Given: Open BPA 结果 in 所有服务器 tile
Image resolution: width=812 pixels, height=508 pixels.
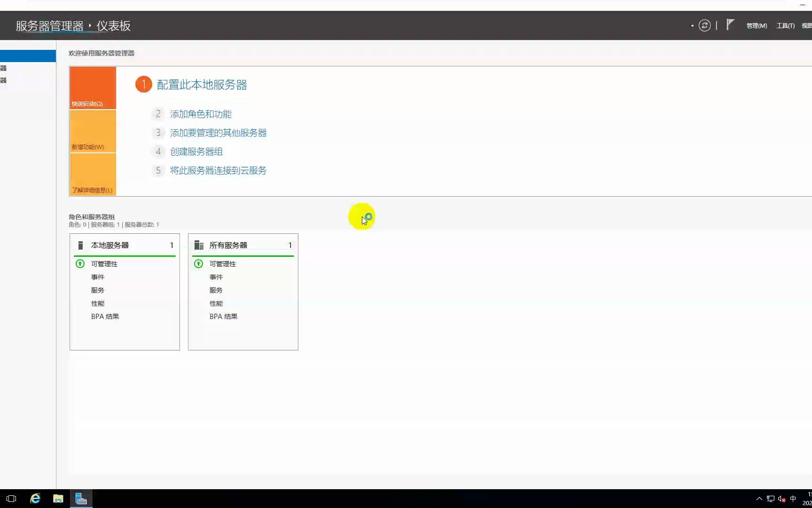Looking at the screenshot, I should tap(224, 317).
